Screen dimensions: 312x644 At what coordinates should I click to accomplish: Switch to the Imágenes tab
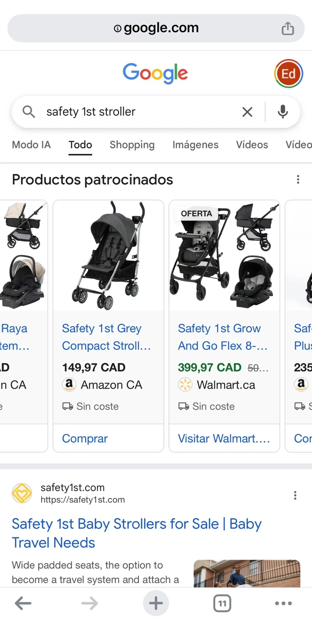tap(195, 145)
